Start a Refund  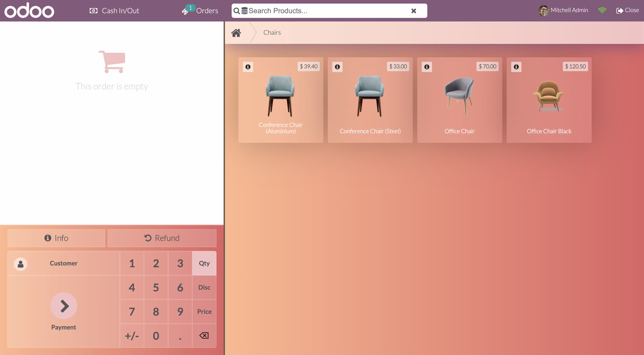click(x=162, y=238)
